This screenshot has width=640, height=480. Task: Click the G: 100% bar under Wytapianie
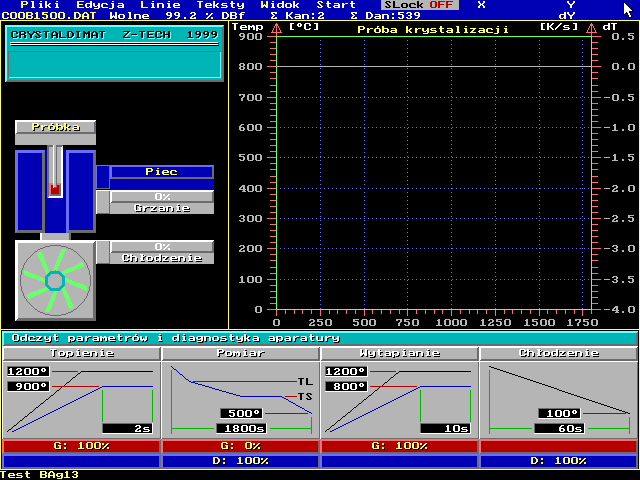click(400, 446)
